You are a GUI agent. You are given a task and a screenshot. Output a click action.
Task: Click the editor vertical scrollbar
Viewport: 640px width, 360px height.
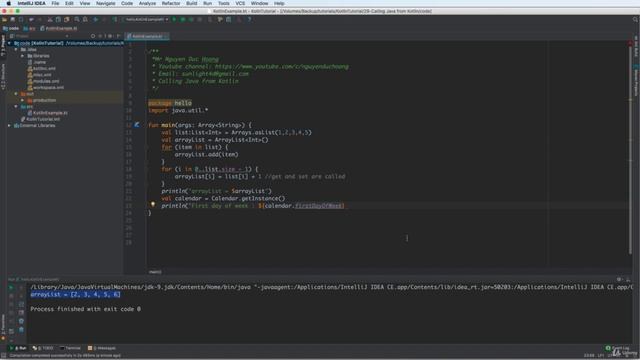click(631, 151)
